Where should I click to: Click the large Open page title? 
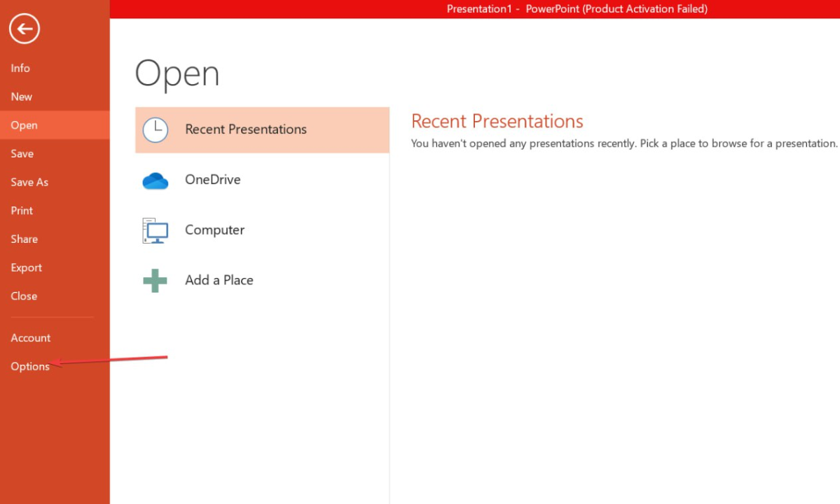coord(177,73)
